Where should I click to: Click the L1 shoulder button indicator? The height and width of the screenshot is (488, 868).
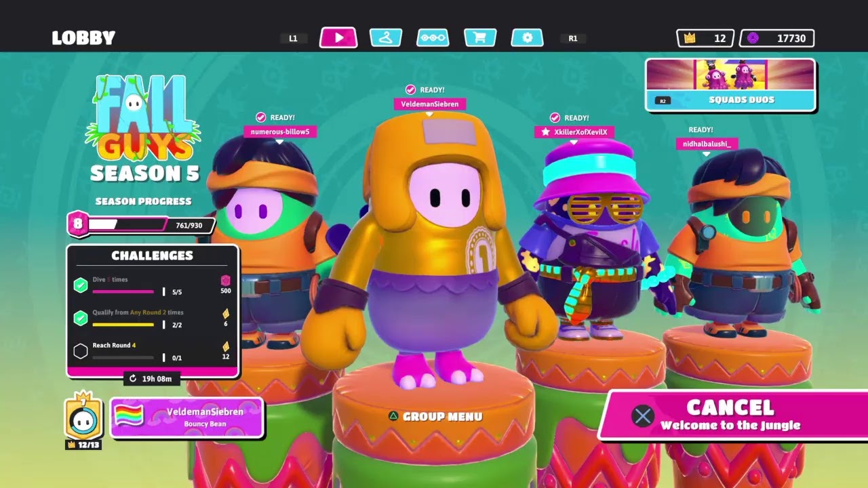click(x=293, y=38)
